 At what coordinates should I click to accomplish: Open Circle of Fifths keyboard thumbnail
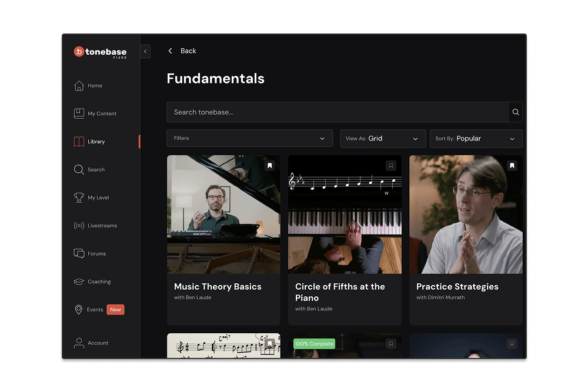(x=345, y=215)
